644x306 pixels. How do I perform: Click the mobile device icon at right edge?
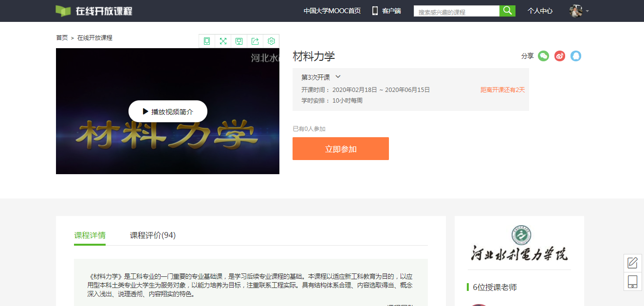632,282
